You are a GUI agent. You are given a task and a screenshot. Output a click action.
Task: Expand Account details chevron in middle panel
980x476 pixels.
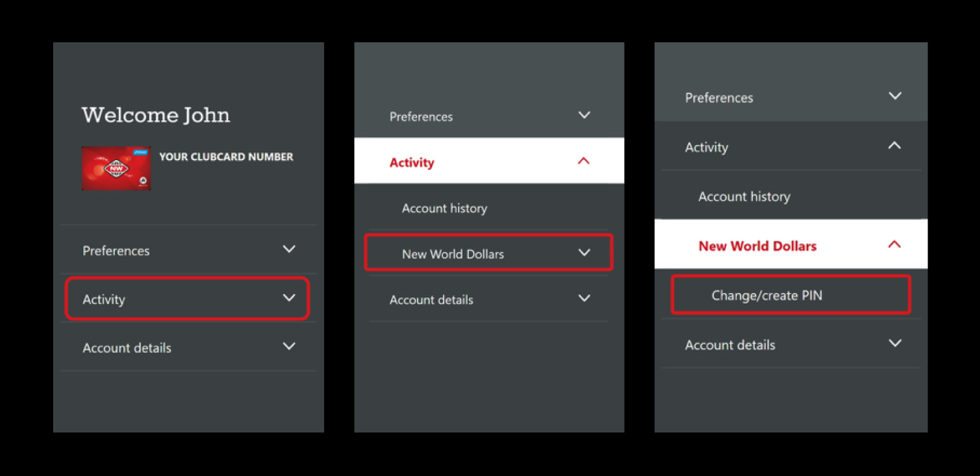click(584, 298)
